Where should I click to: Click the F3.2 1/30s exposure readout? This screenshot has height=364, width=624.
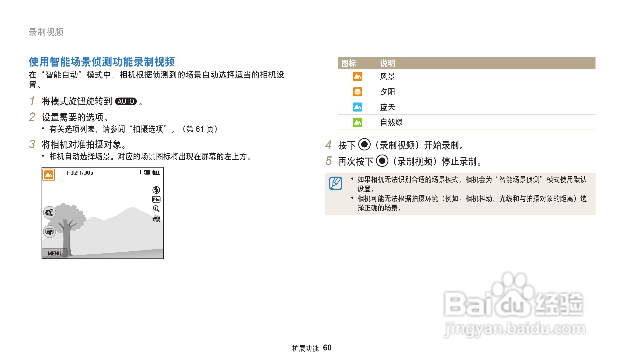[x=80, y=173]
